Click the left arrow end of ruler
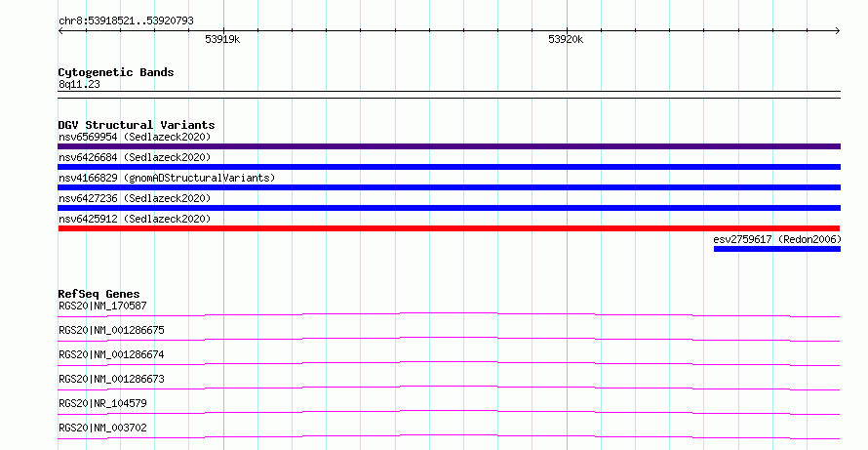This screenshot has height=450, width=868. pos(60,30)
